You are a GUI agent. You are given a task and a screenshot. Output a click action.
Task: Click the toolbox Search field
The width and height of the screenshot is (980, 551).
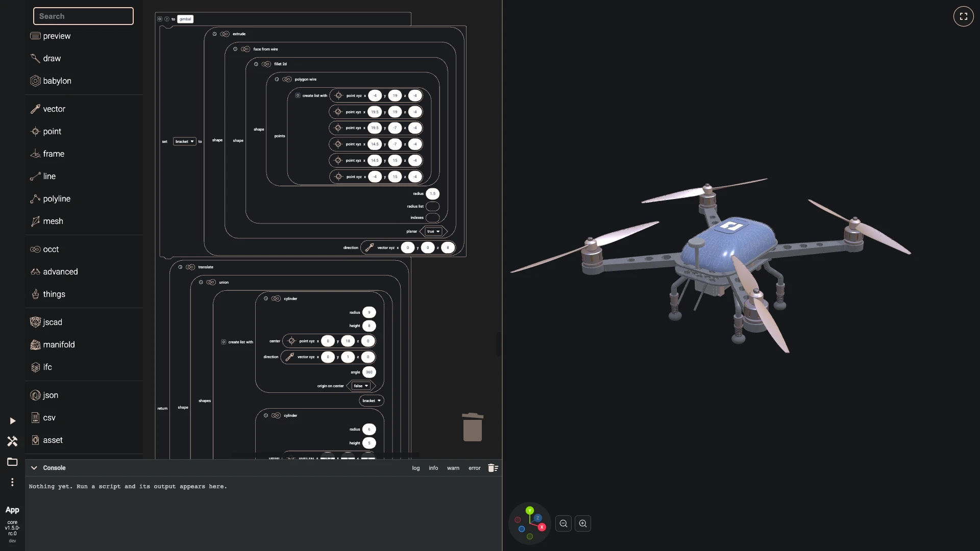coord(83,16)
